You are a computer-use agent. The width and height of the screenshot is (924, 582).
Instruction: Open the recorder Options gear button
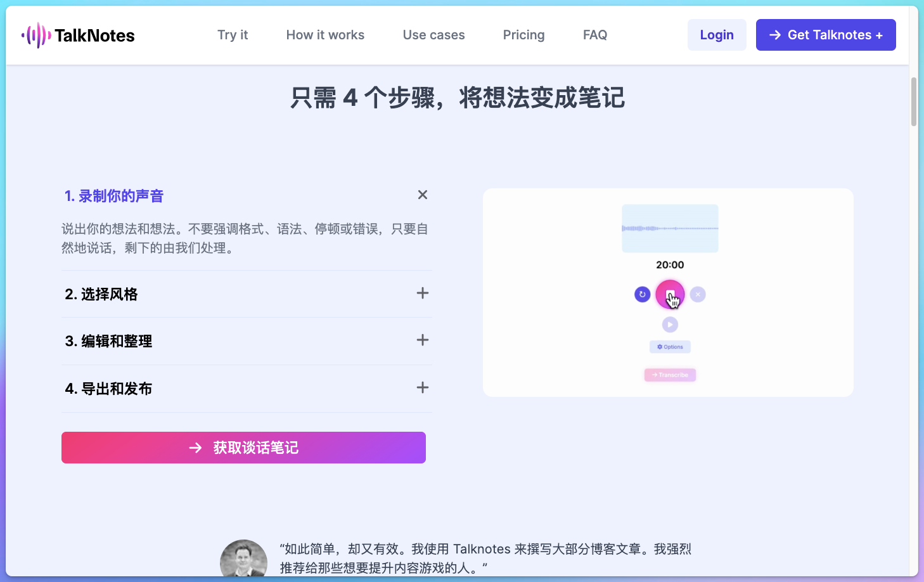(670, 346)
